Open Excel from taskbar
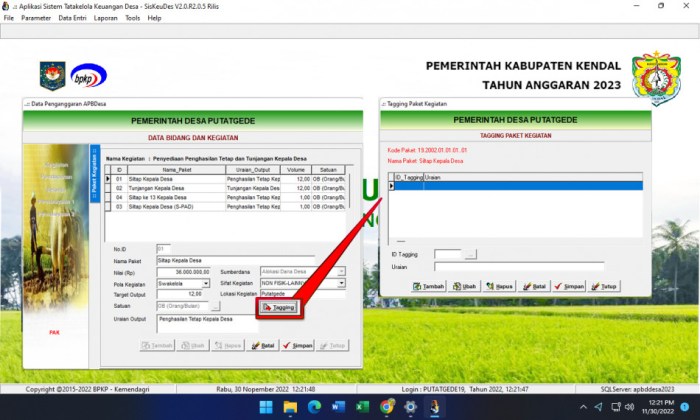This screenshot has height=420, width=700. point(362,407)
